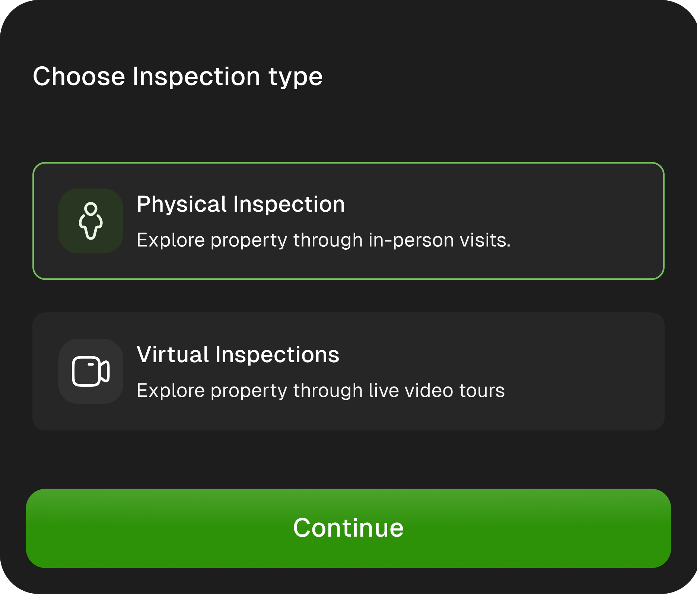Click the 'Choose Inspection type' heading
Image resolution: width=700 pixels, height=594 pixels.
tap(178, 76)
